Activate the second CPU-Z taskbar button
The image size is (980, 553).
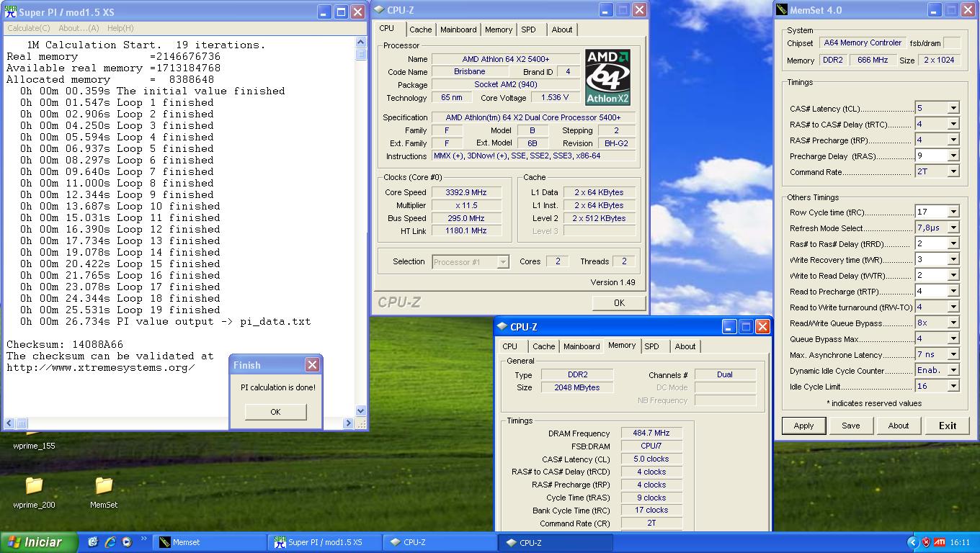[x=555, y=542]
